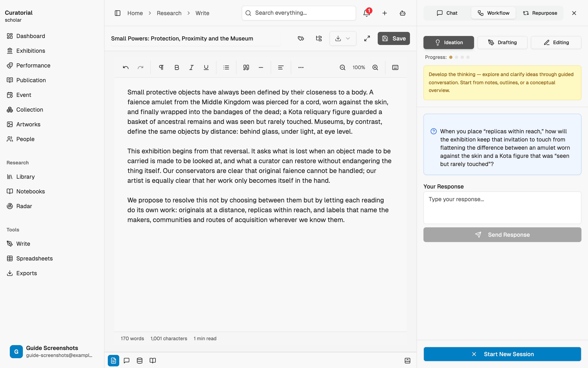Click the Send Response button

(502, 235)
